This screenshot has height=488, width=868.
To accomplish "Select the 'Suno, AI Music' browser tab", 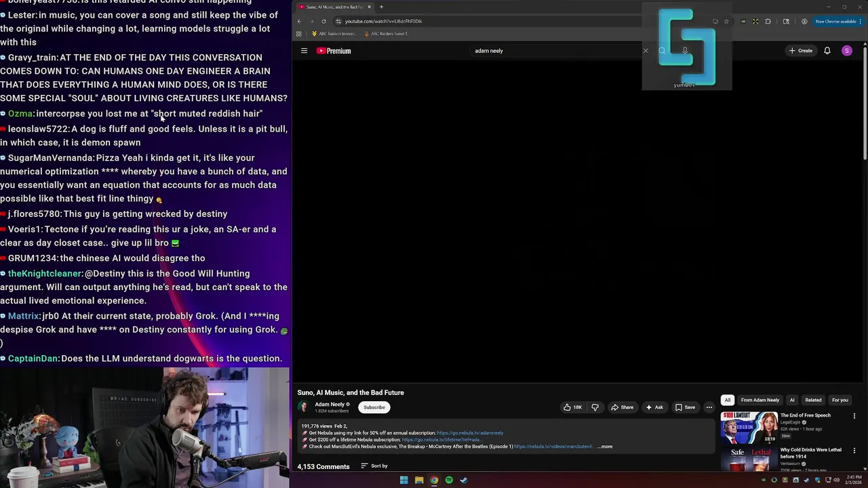I will click(x=334, y=7).
